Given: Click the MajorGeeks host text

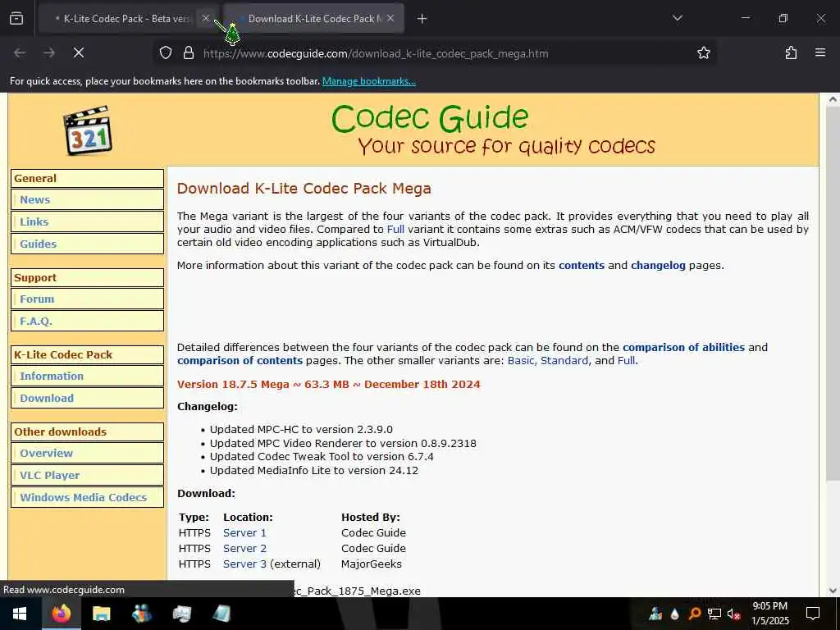Looking at the screenshot, I should (372, 564).
